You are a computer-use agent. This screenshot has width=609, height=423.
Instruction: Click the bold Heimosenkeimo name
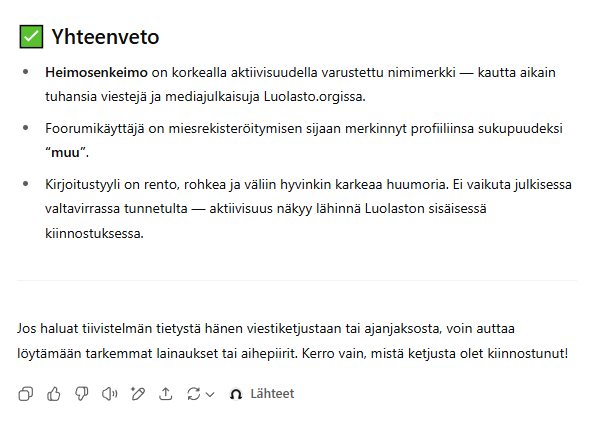click(96, 73)
